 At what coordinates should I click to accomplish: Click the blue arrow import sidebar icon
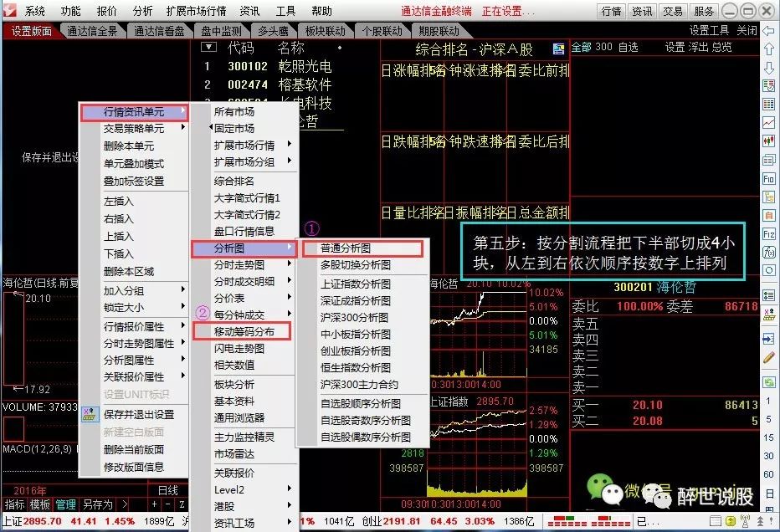coord(768,339)
